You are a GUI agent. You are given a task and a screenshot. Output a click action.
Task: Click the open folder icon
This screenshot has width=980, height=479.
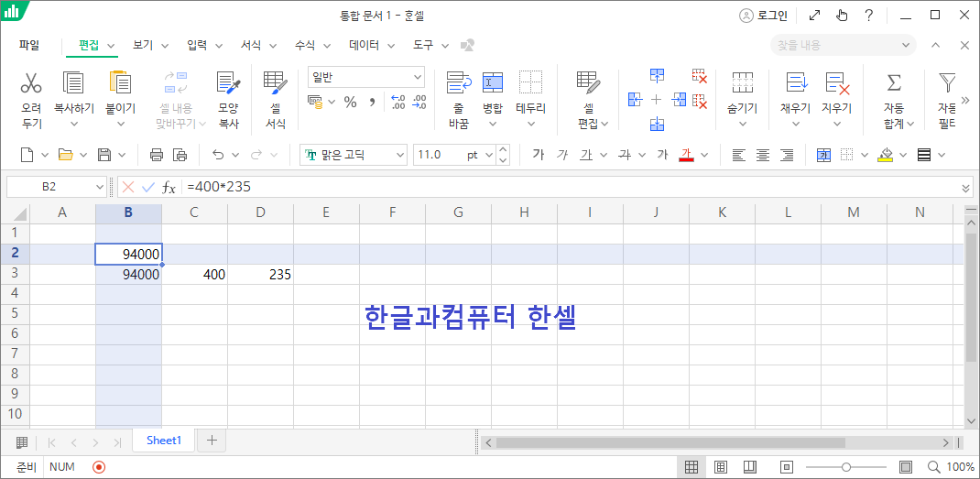[65, 155]
